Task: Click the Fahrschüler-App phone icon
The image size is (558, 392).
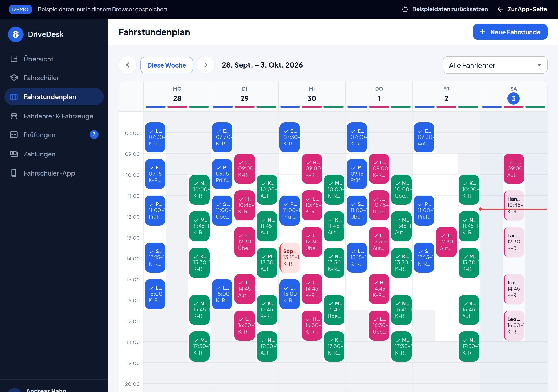Action: click(14, 173)
